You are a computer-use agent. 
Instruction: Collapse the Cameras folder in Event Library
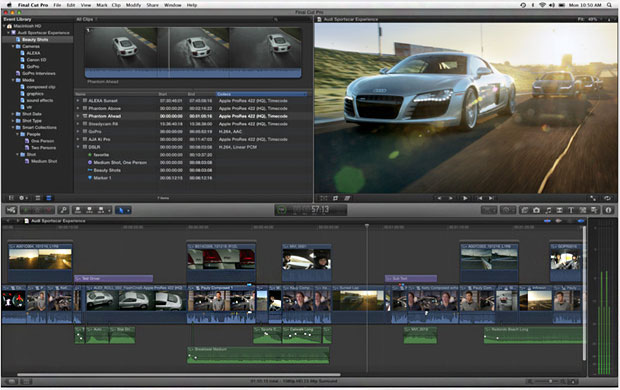click(13, 46)
